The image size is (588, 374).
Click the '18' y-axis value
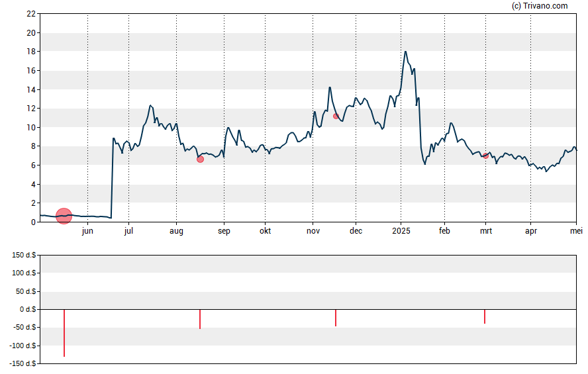tap(31, 52)
